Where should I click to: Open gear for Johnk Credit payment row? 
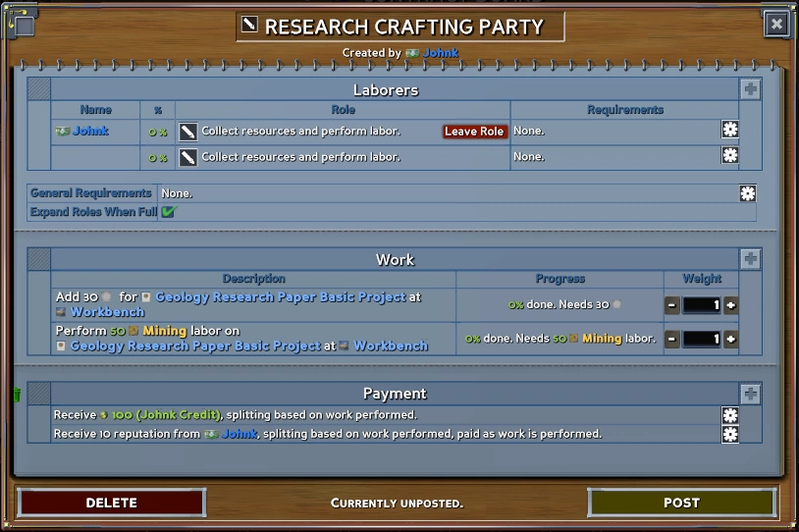(729, 415)
